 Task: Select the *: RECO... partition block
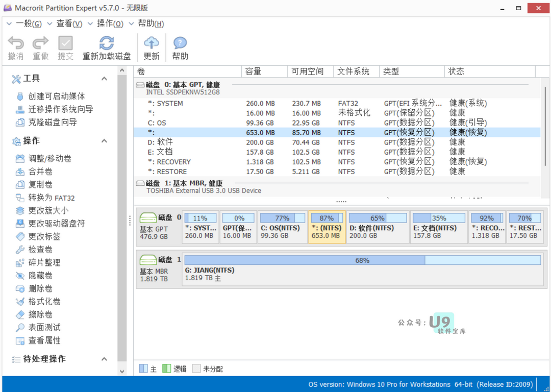pyautogui.click(x=487, y=227)
